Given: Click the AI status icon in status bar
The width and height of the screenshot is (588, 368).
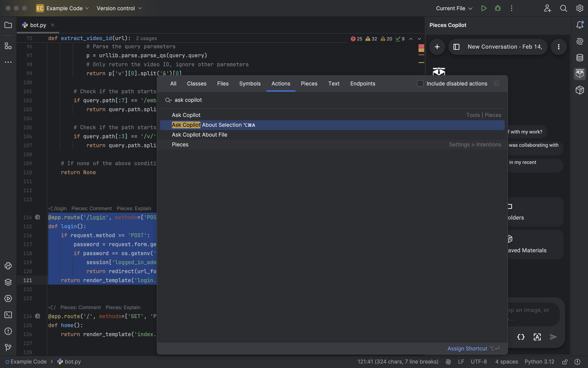Looking at the screenshot, I should (448, 362).
